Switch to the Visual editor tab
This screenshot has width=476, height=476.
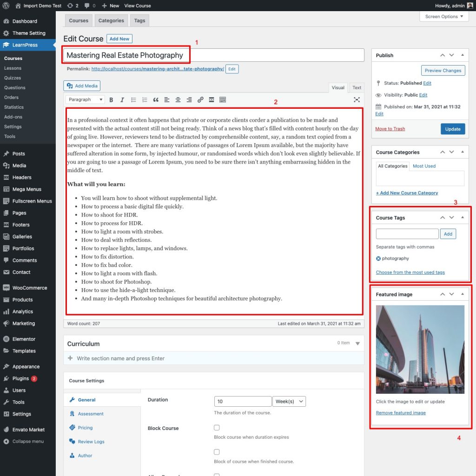(x=338, y=87)
